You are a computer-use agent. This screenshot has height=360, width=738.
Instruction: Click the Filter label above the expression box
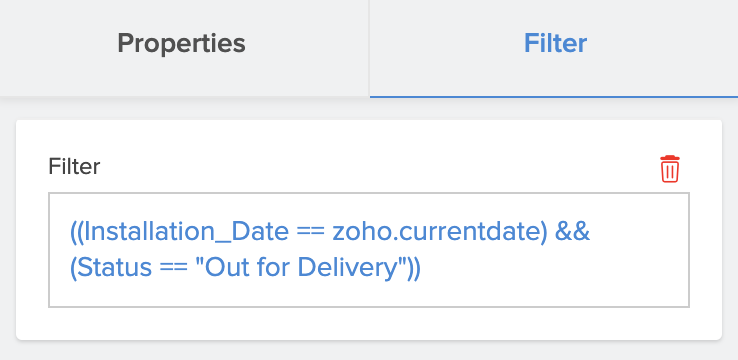coord(74,167)
